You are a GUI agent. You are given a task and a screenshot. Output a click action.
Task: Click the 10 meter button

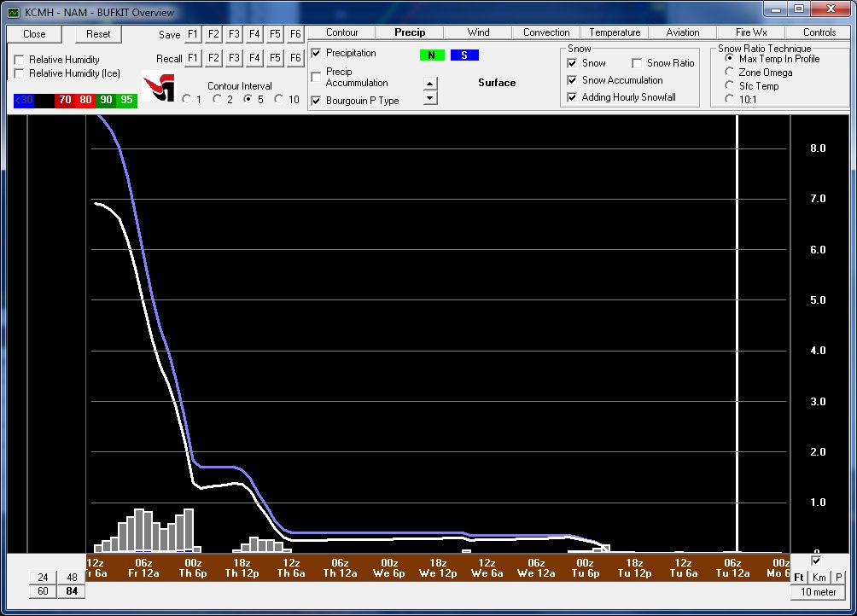coord(819,592)
